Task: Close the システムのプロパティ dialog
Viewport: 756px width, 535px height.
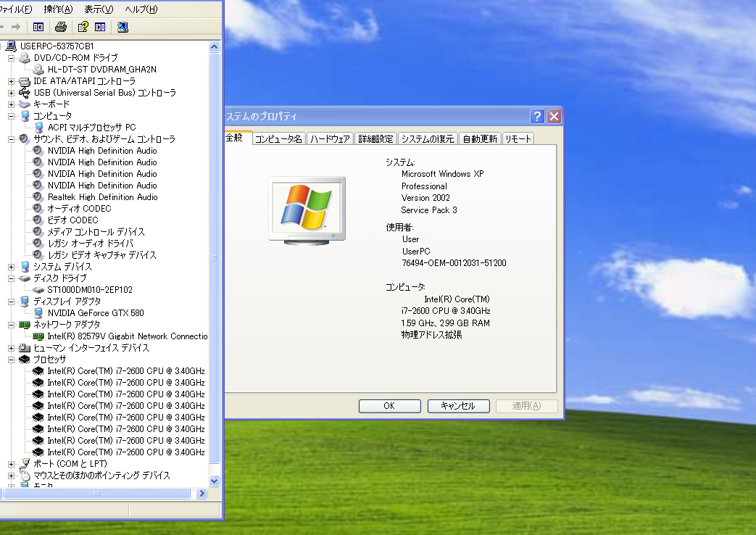Action: (554, 116)
